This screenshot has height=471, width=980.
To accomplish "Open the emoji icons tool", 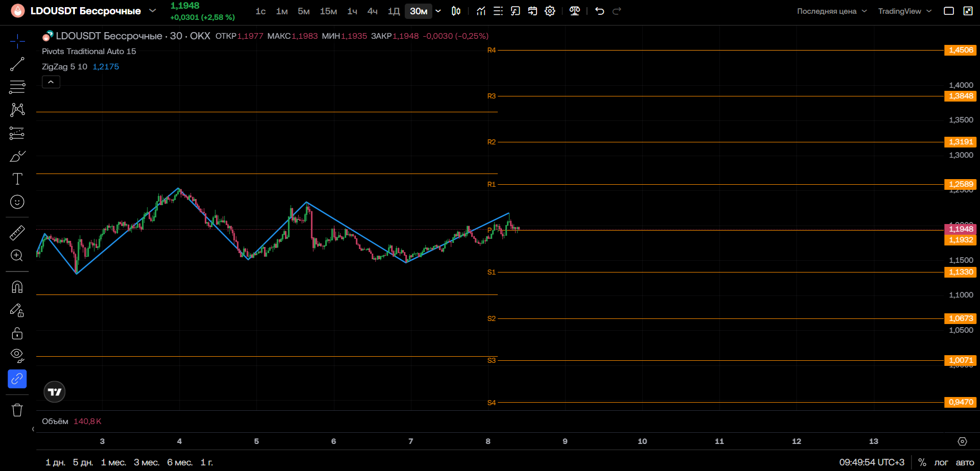I will pyautogui.click(x=17, y=202).
